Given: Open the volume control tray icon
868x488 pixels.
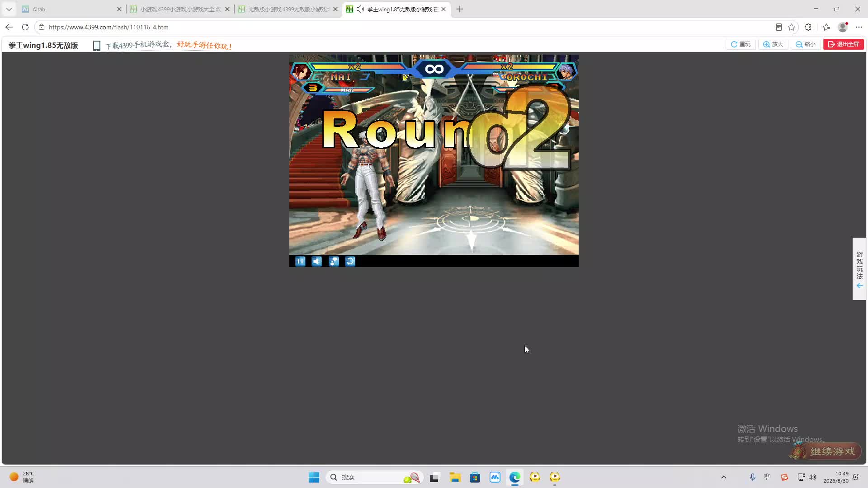Looking at the screenshot, I should tap(812, 477).
